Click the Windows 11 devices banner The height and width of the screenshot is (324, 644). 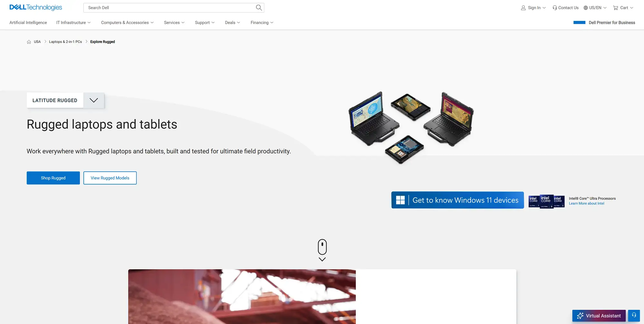pos(457,200)
